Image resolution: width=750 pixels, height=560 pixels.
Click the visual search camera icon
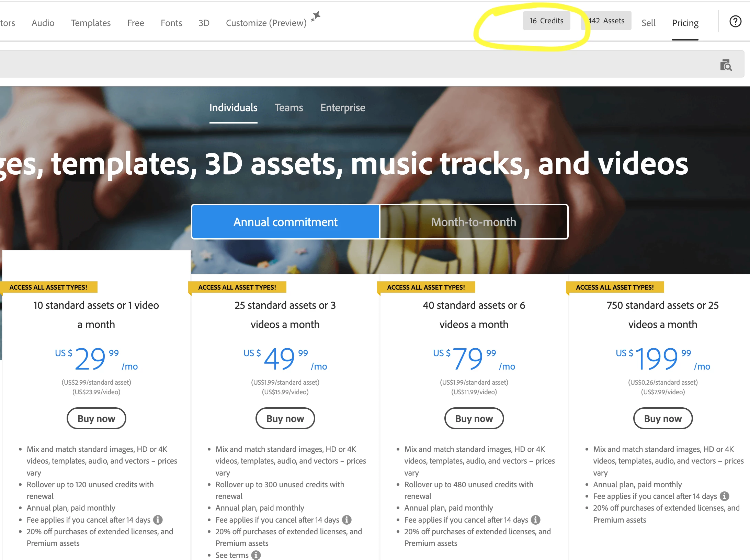click(726, 65)
